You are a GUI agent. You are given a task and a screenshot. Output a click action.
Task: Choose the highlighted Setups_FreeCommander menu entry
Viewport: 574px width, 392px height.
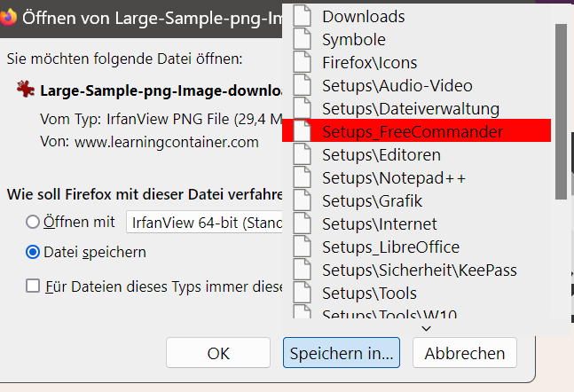413,132
